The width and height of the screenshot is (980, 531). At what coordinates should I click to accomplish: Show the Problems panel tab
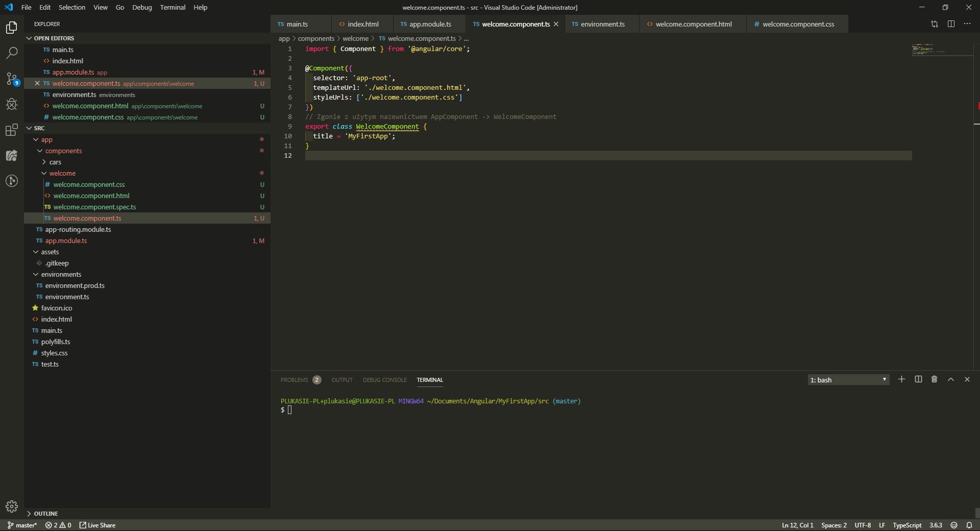301,380
